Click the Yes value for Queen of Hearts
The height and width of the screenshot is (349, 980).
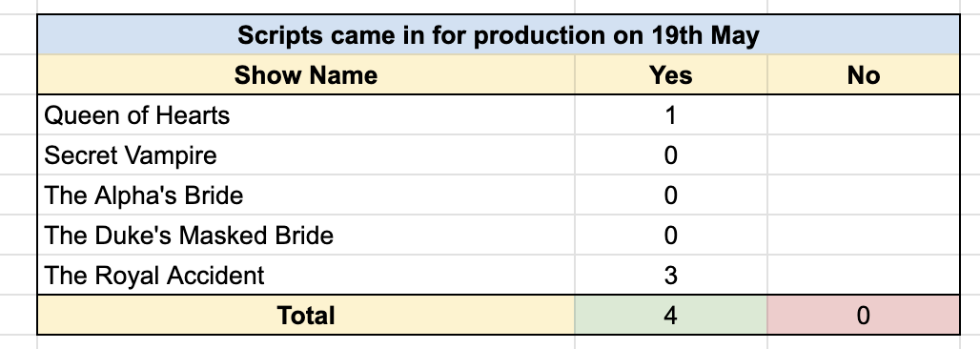(x=670, y=115)
